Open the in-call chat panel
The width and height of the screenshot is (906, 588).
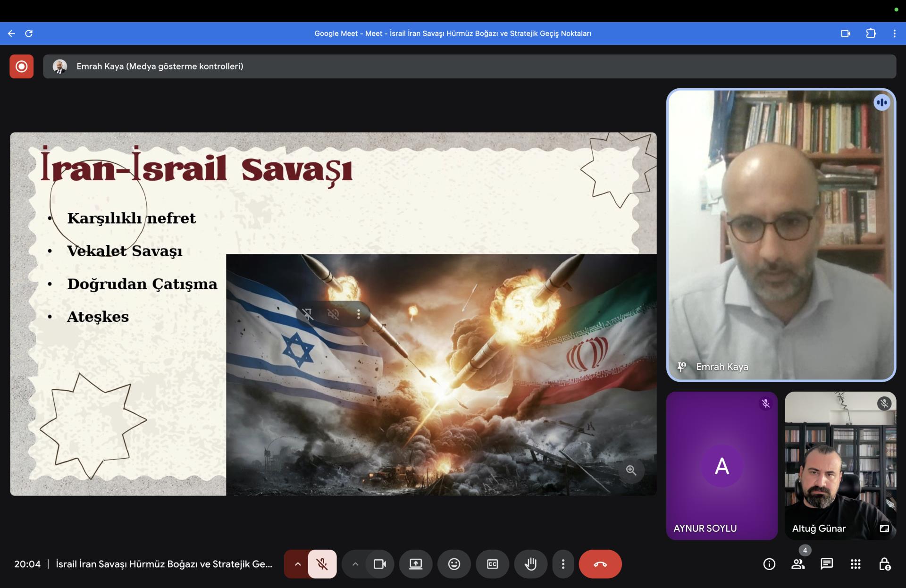click(x=827, y=564)
